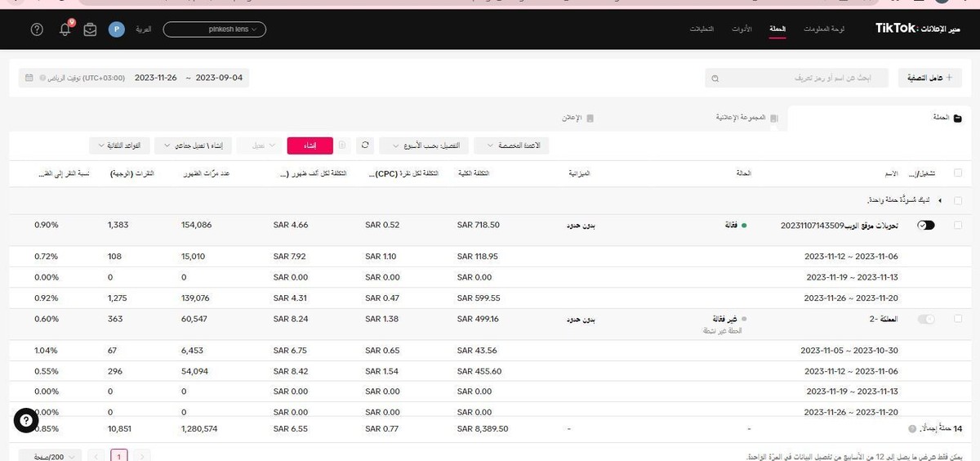
Task: Expand the campaign draft row triangle
Action: [939, 200]
